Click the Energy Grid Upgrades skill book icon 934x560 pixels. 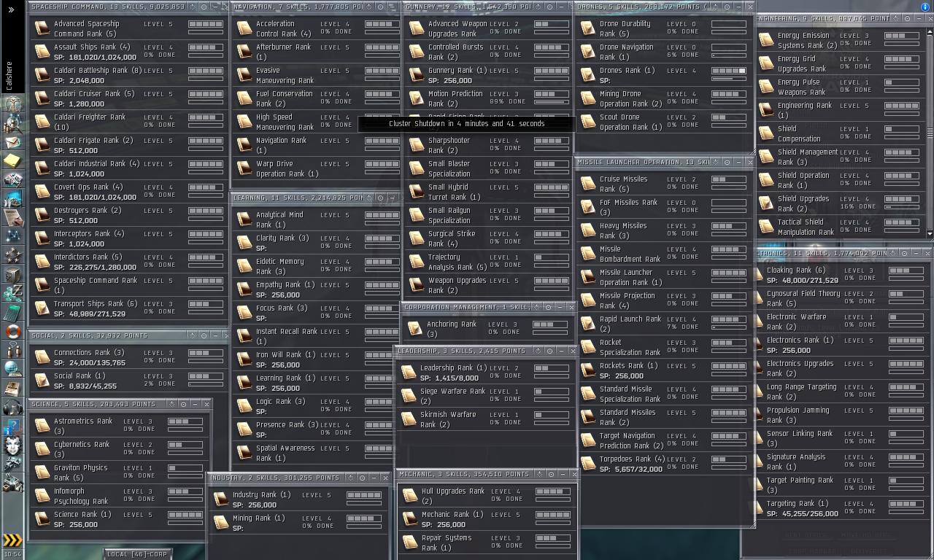coord(766,63)
